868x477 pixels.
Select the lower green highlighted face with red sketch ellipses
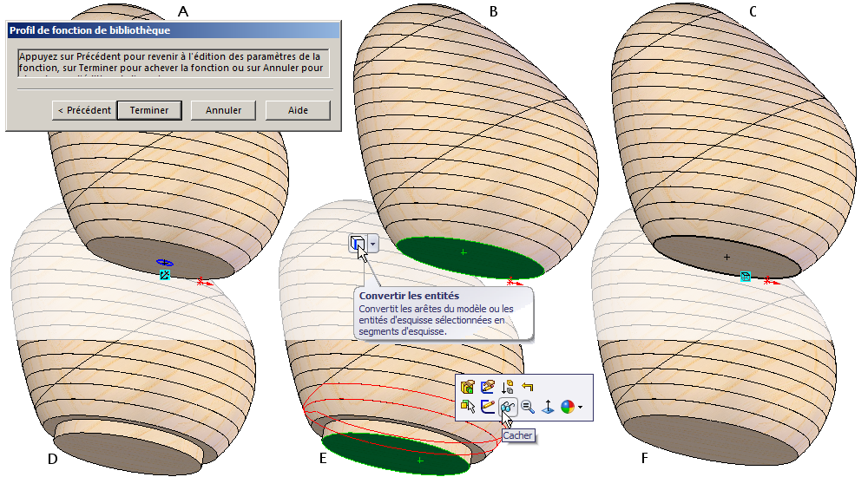click(397, 454)
